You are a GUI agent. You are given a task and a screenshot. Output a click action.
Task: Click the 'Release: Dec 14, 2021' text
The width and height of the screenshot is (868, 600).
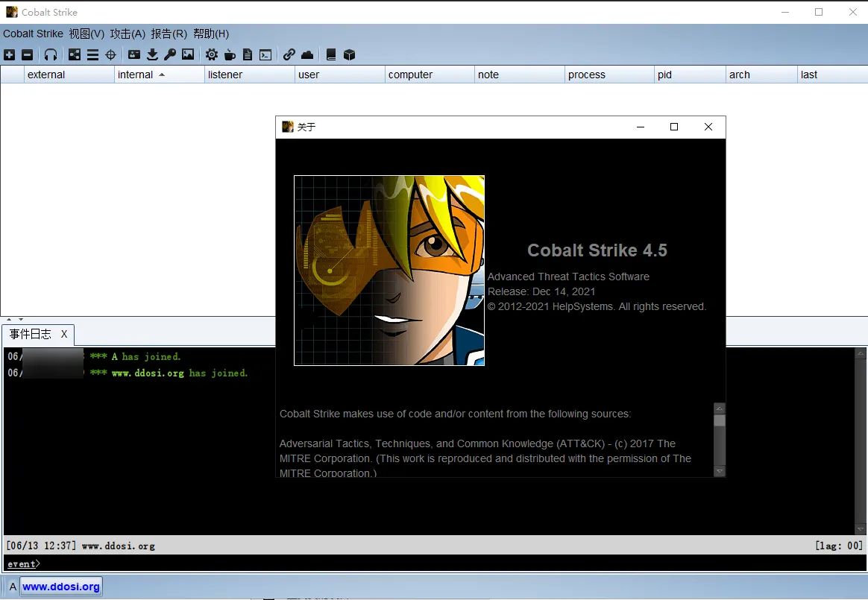[x=541, y=291]
